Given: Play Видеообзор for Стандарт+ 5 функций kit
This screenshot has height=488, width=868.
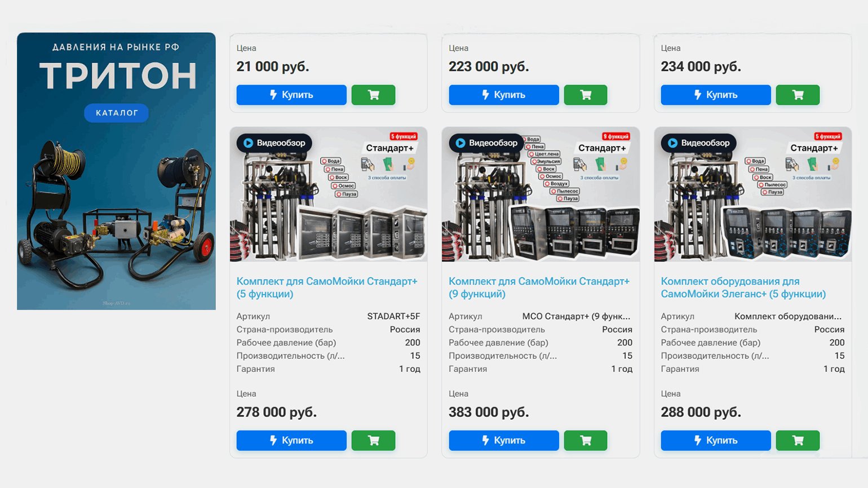Looking at the screenshot, I should pyautogui.click(x=274, y=143).
